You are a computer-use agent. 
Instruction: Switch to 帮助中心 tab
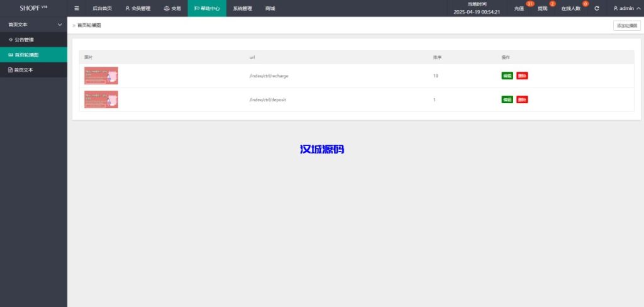pyautogui.click(x=207, y=9)
